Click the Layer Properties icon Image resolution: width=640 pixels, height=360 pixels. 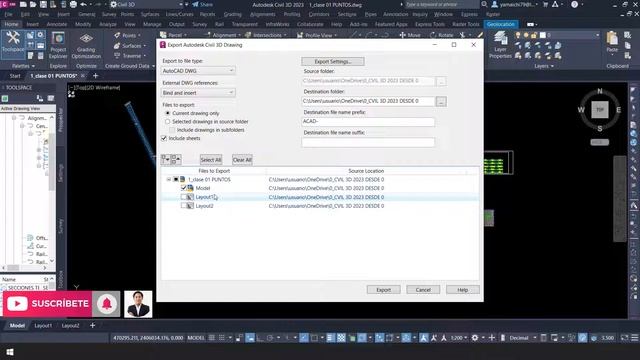pyautogui.click(x=500, y=45)
